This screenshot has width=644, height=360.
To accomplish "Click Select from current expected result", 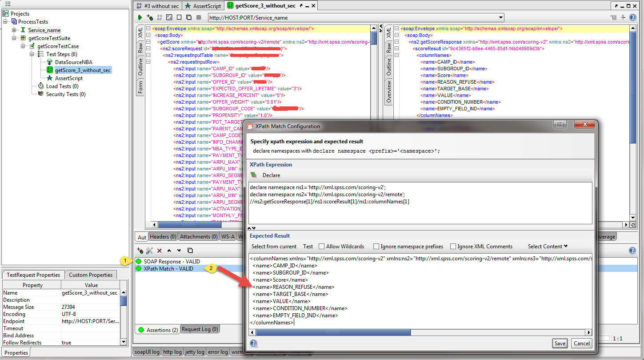I will tap(273, 246).
